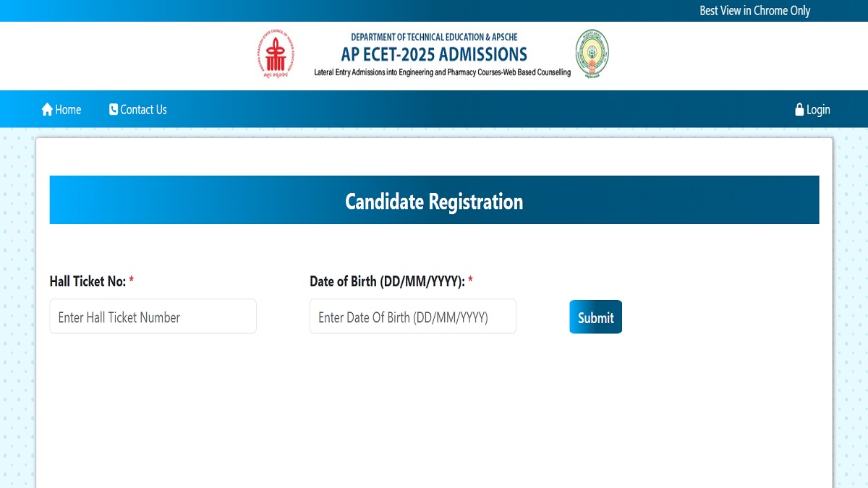Click the Submit button

pyautogui.click(x=595, y=317)
